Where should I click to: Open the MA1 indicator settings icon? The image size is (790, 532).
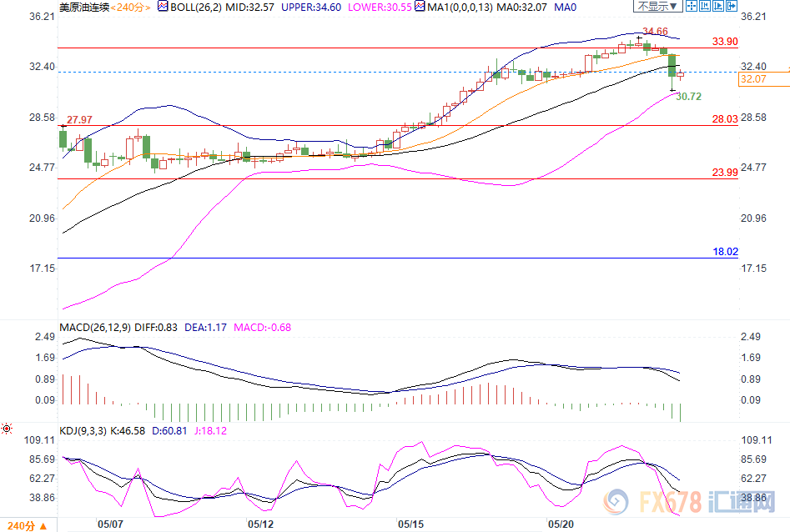[x=420, y=6]
